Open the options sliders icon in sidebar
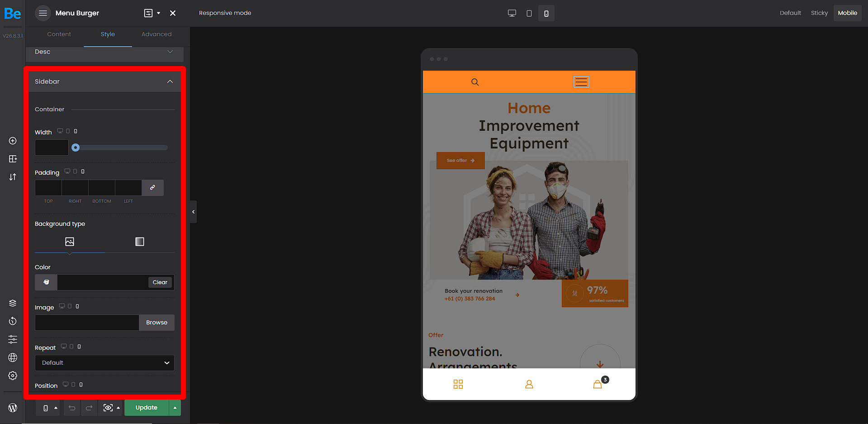 13,339
